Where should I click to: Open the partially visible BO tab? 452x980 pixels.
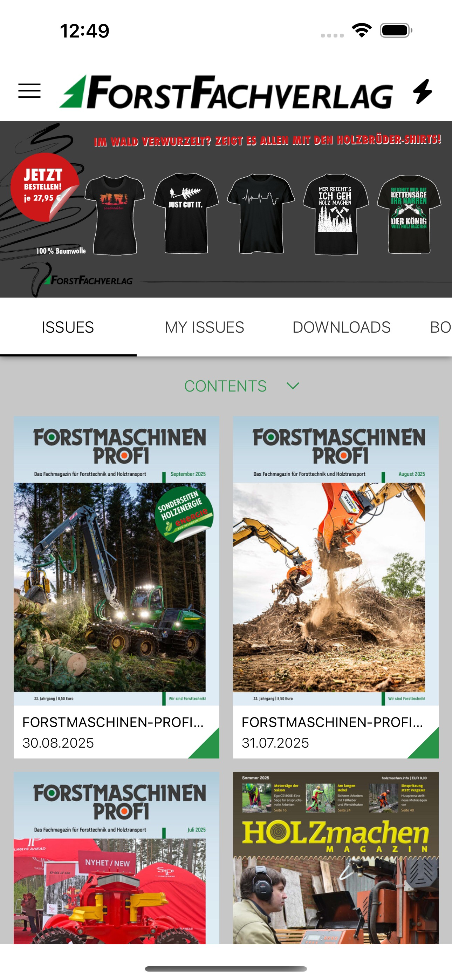click(440, 327)
